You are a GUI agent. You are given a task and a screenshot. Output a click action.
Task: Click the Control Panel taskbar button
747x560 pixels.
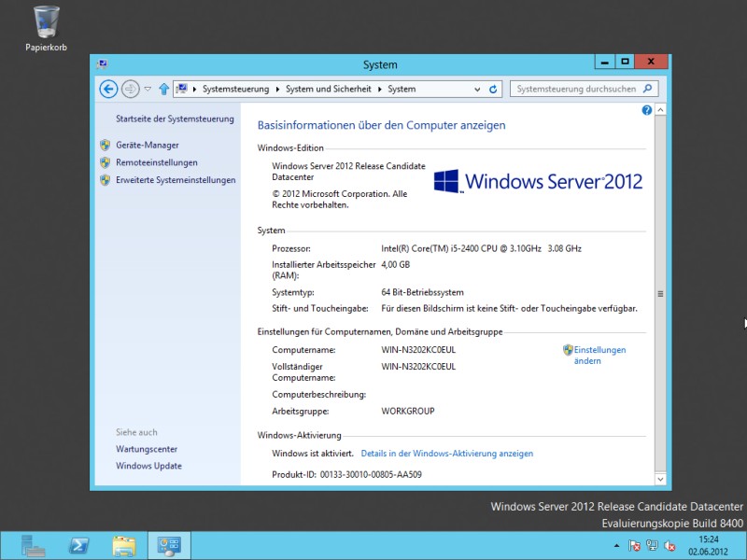pyautogui.click(x=169, y=546)
